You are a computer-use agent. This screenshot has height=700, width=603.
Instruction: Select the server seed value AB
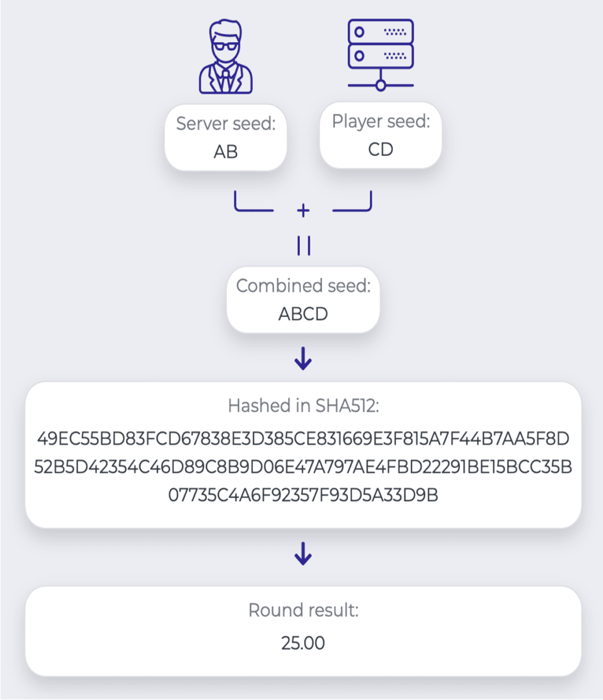coord(226,152)
